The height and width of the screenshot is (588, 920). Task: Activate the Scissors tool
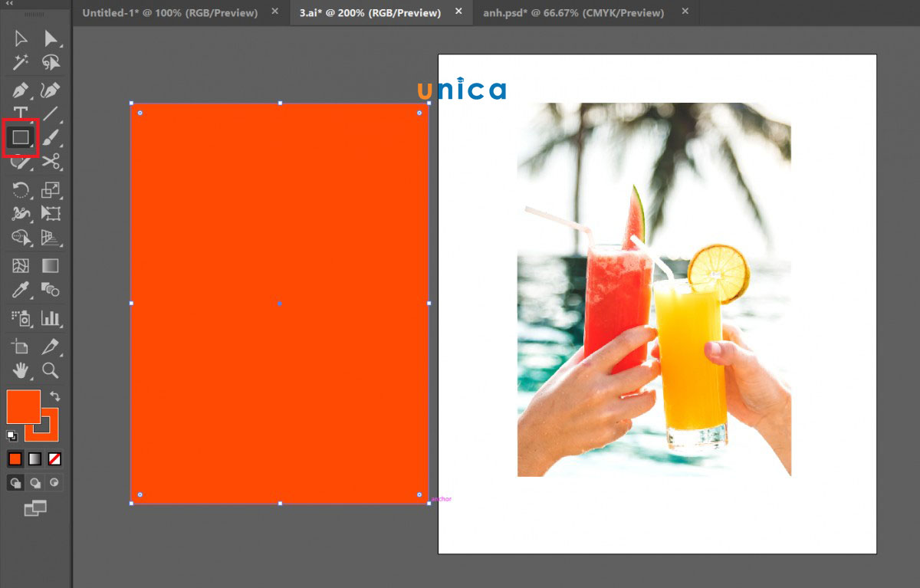click(x=51, y=162)
